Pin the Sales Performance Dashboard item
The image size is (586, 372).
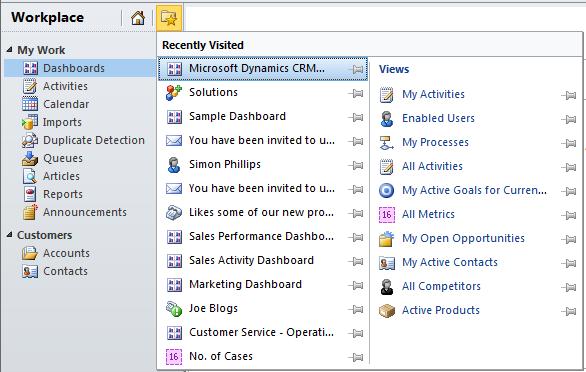356,237
